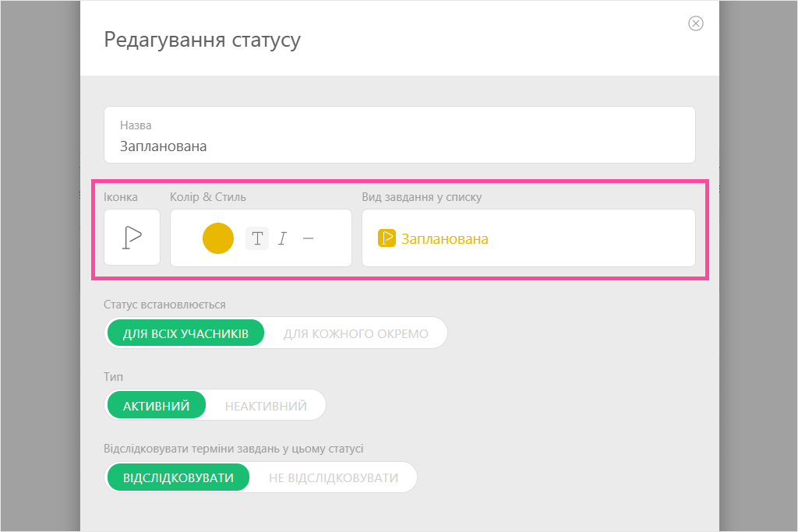
Task: Click the Редагування статусу dialog title
Action: coord(202,40)
